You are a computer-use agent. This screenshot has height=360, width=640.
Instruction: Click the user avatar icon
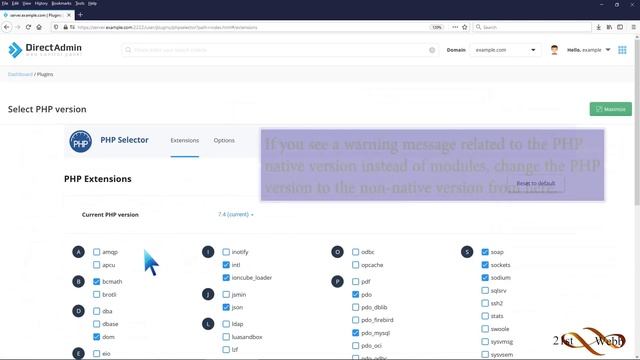tap(554, 50)
